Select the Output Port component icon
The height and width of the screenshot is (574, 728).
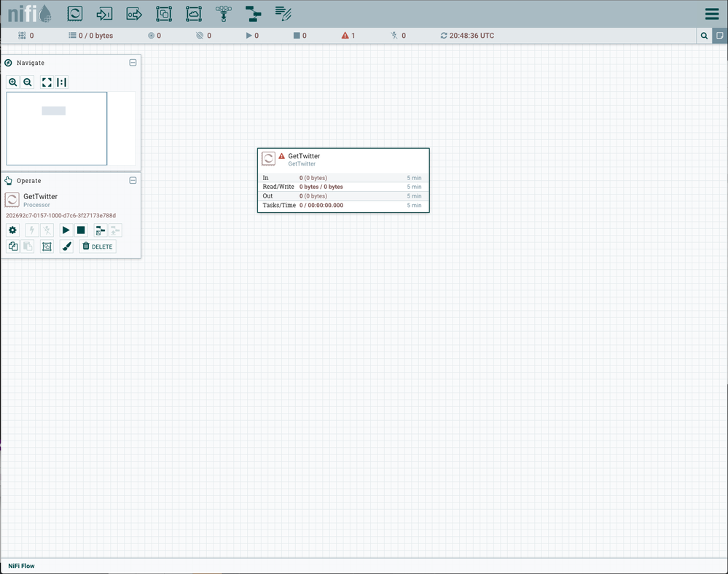(133, 13)
